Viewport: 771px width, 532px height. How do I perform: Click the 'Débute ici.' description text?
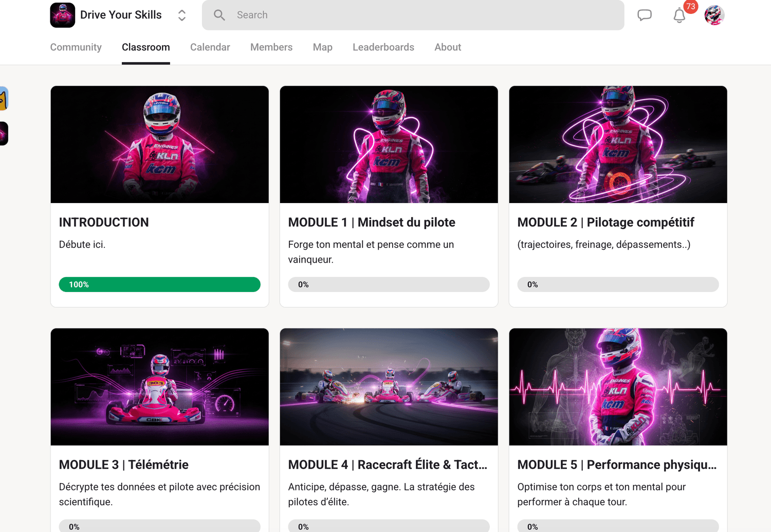click(82, 245)
